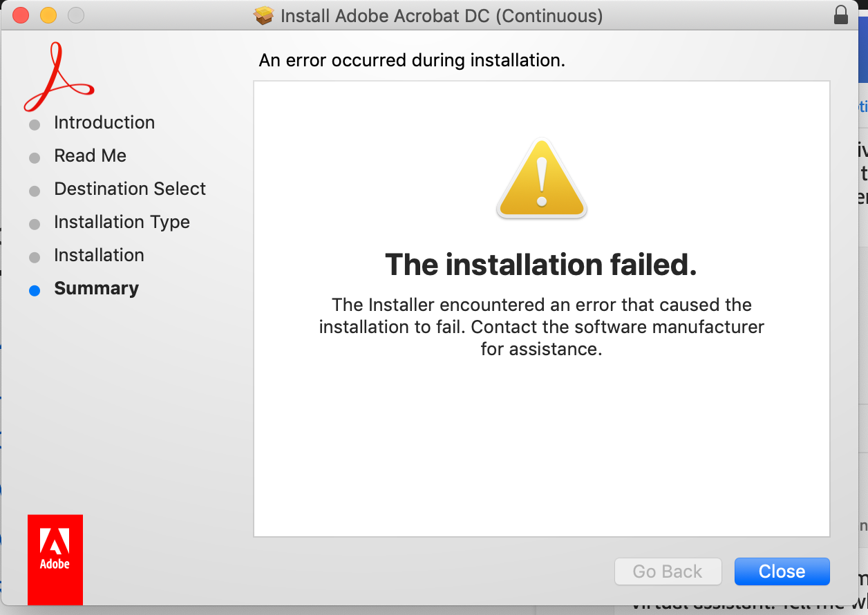Click the red Adobe logo at bottom left
868x615 pixels.
tap(55, 560)
